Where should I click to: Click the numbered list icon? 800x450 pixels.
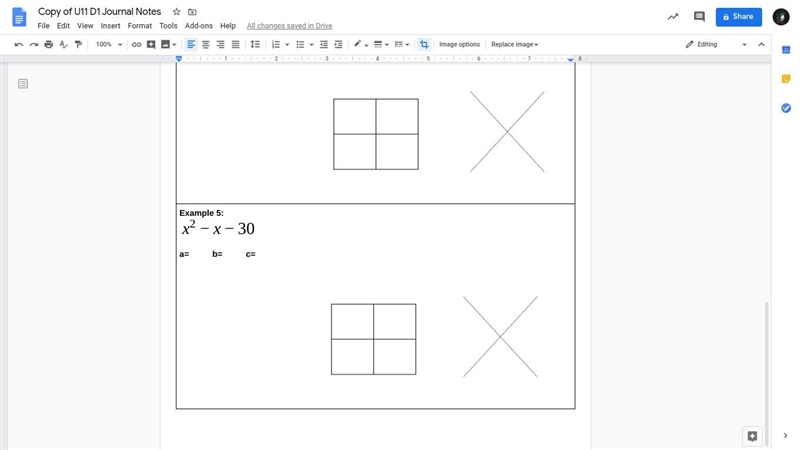click(276, 44)
